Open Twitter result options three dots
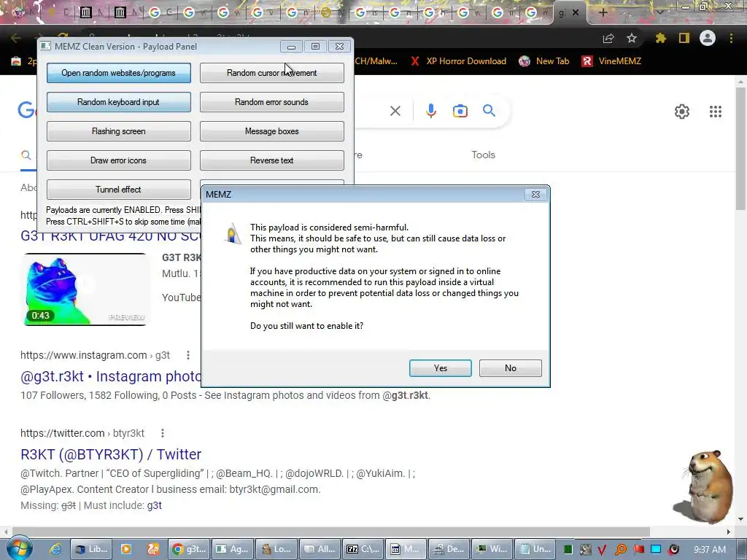This screenshot has height=560, width=747. pos(163,433)
